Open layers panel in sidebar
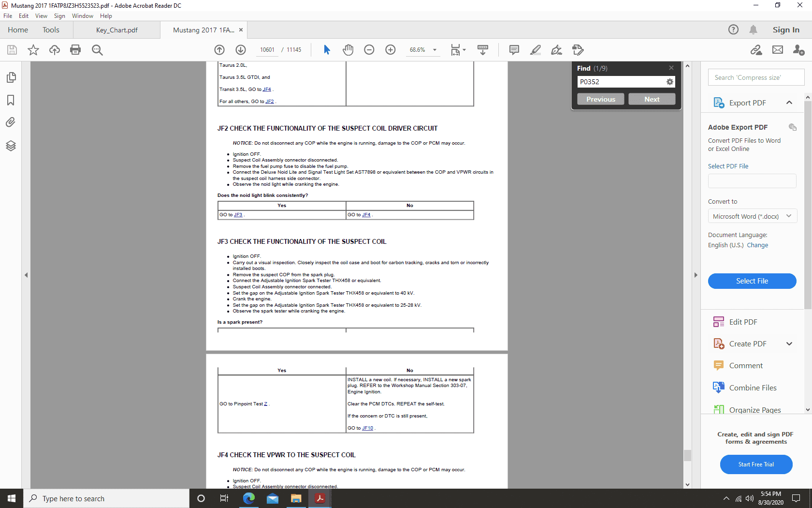812x508 pixels. click(x=11, y=146)
